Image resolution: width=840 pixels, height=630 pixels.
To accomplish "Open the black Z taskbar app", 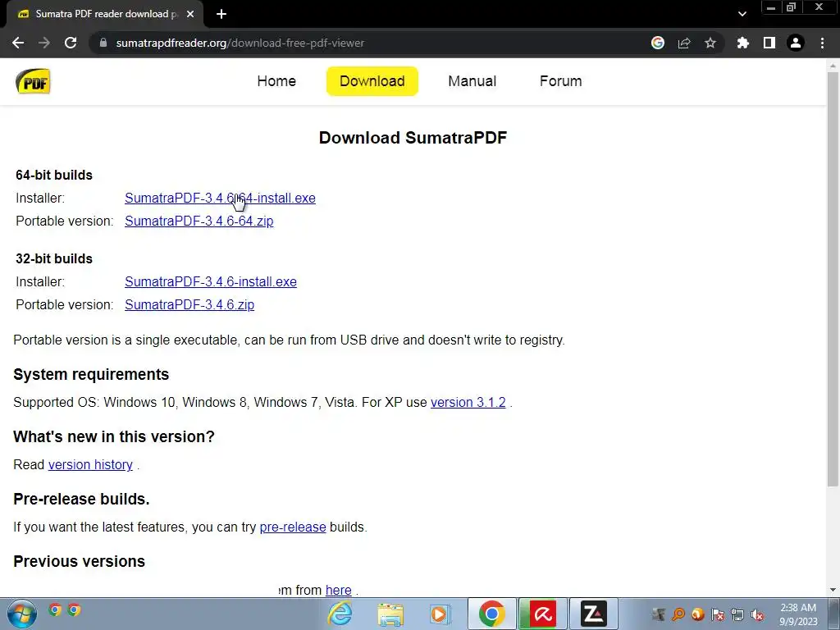I will coord(594,614).
